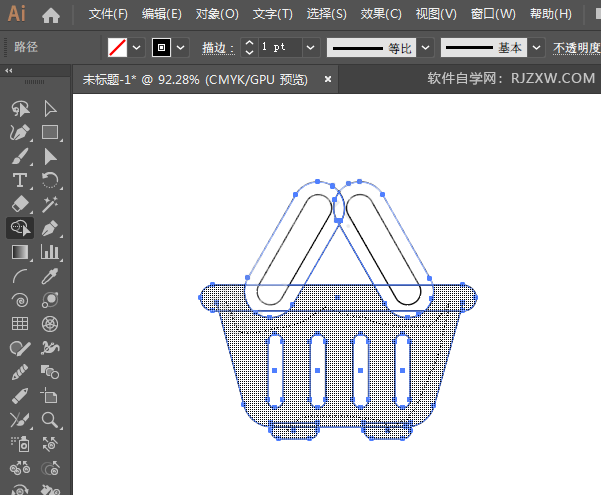
Task: Expand the stroke weight pt dropdown
Action: (x=310, y=47)
